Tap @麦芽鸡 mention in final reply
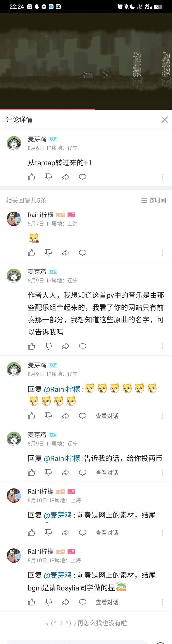This screenshot has width=172, height=644. [58, 575]
